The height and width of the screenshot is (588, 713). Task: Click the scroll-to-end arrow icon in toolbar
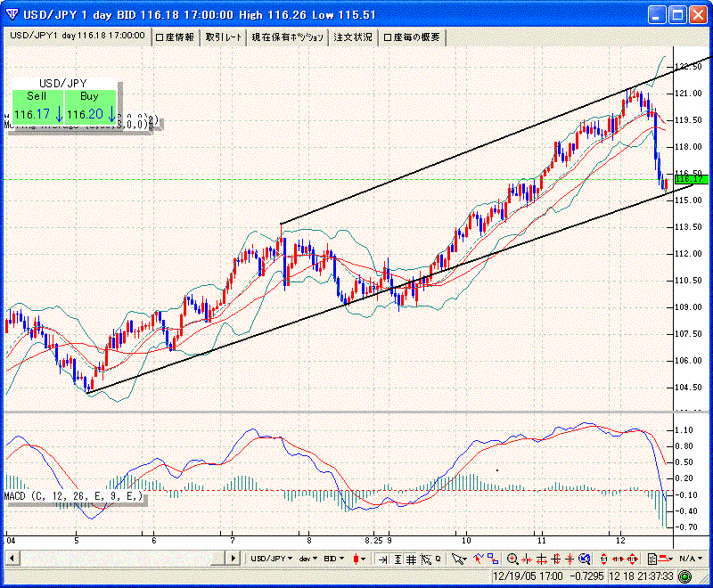pos(381,559)
